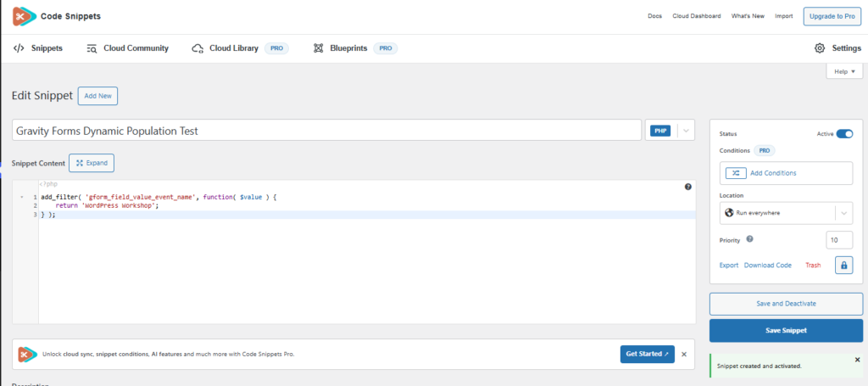
Task: Click the globe icon in Location
Action: point(728,213)
